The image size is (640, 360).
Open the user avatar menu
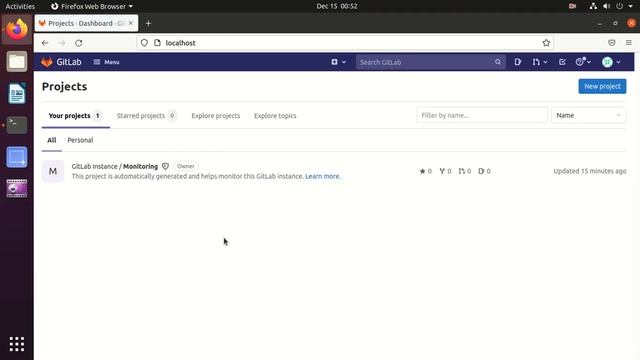coord(611,62)
